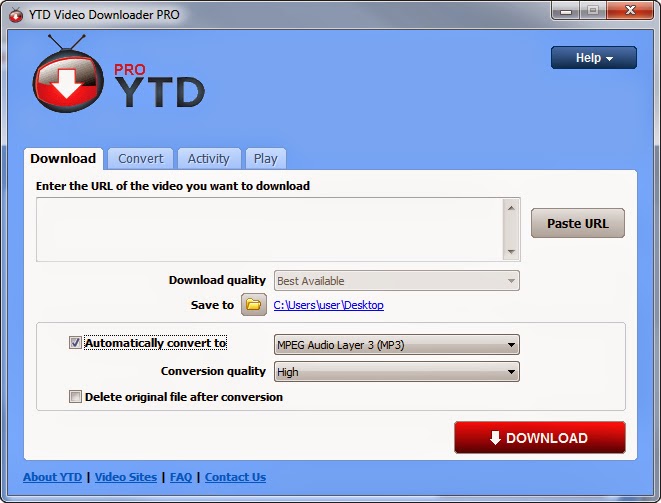Click the Save to label
The width and height of the screenshot is (661, 503).
(212, 305)
